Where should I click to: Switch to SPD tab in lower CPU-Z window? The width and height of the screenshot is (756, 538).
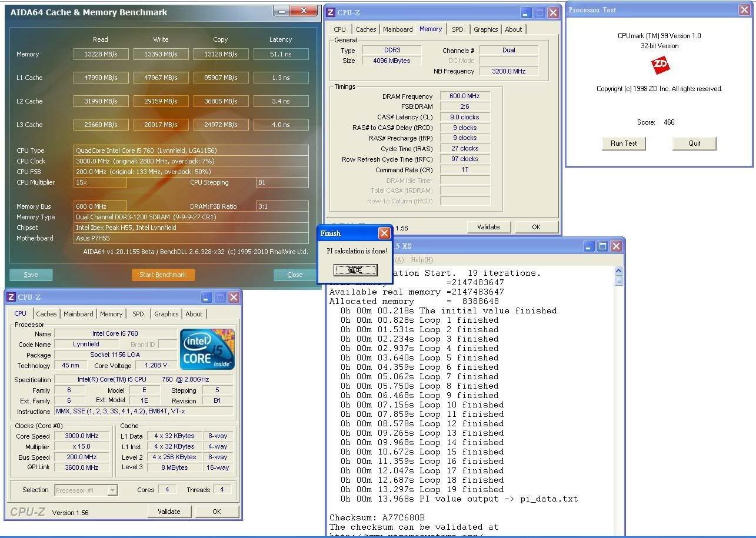tap(138, 314)
